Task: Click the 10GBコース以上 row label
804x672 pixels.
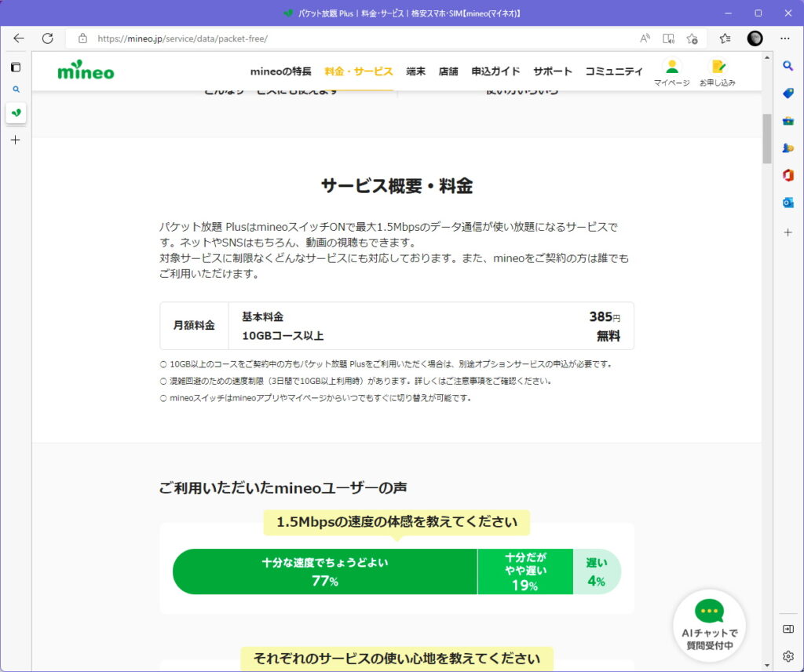Action: tap(283, 336)
